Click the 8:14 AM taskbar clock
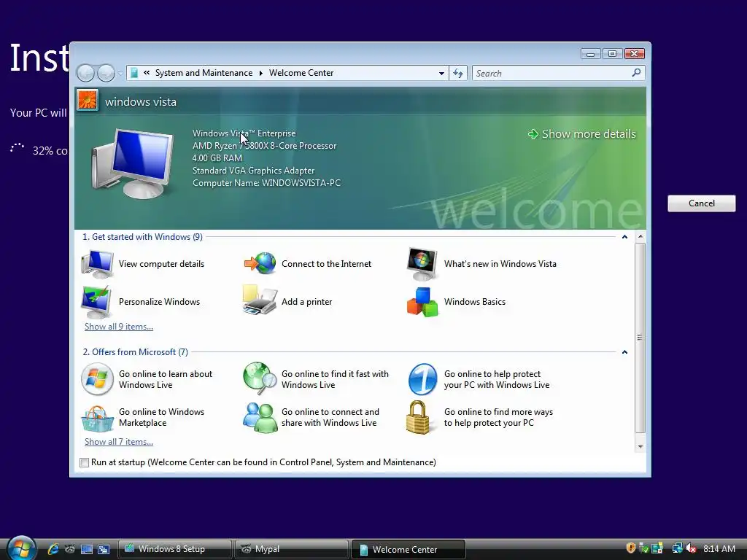 (719, 548)
